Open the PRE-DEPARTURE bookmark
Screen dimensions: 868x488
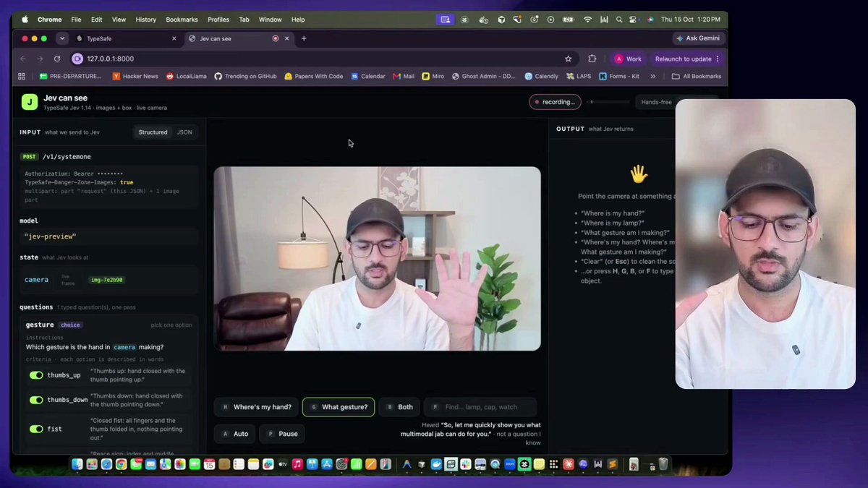[x=72, y=76]
